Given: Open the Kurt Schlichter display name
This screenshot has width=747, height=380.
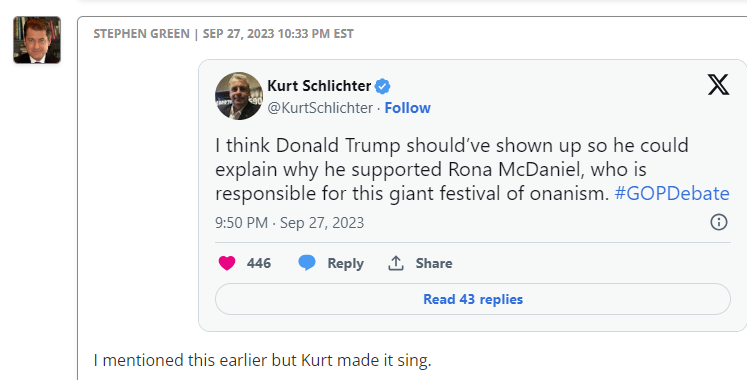Looking at the screenshot, I should [x=319, y=86].
